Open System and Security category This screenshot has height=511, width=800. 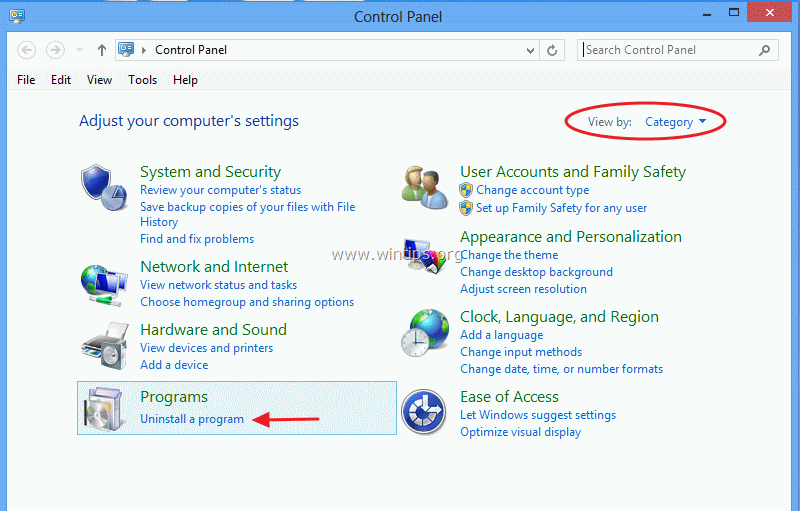[211, 172]
